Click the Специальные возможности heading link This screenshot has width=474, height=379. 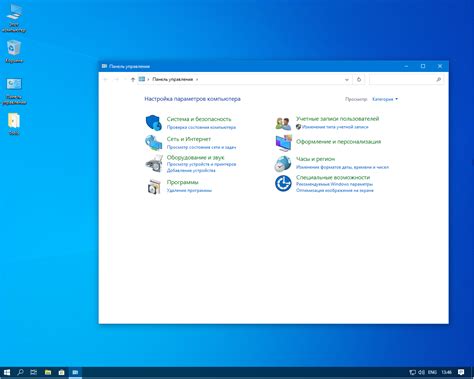pyautogui.click(x=333, y=177)
